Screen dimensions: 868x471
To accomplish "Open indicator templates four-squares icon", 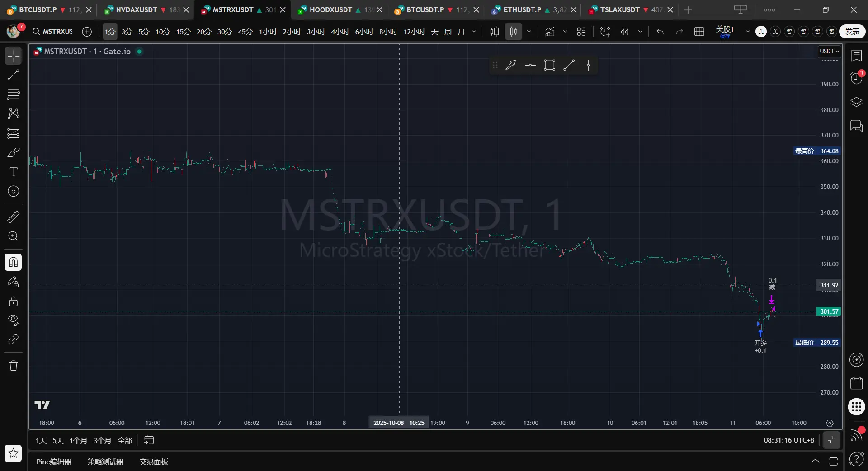I will tap(581, 32).
